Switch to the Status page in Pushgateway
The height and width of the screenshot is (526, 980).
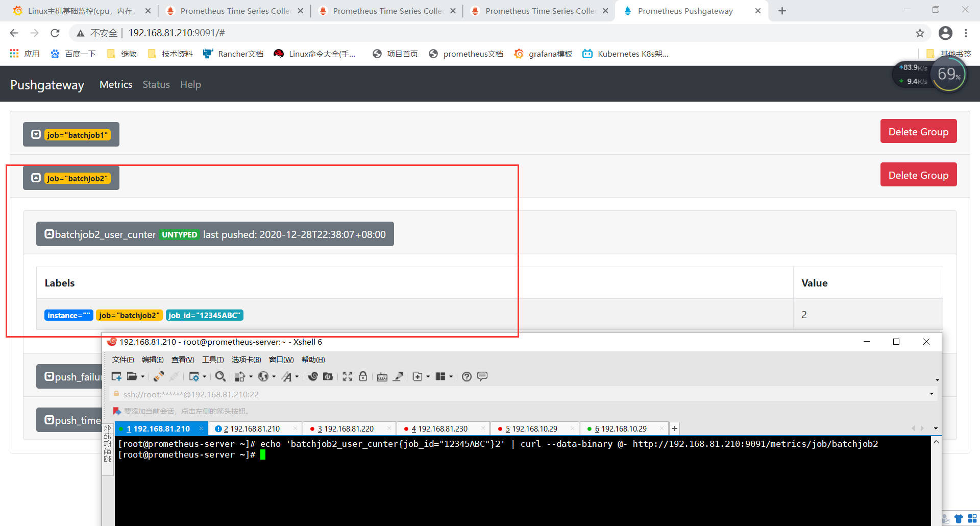click(156, 84)
